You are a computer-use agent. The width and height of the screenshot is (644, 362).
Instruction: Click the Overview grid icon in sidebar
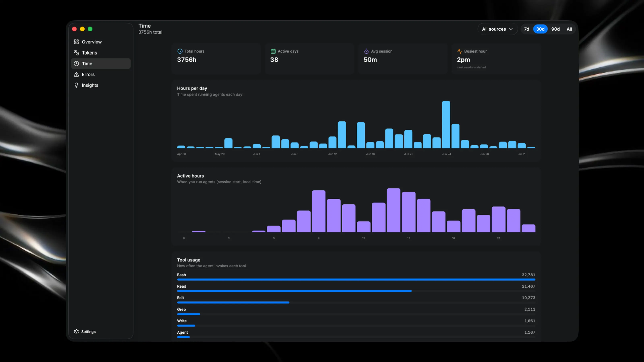76,42
